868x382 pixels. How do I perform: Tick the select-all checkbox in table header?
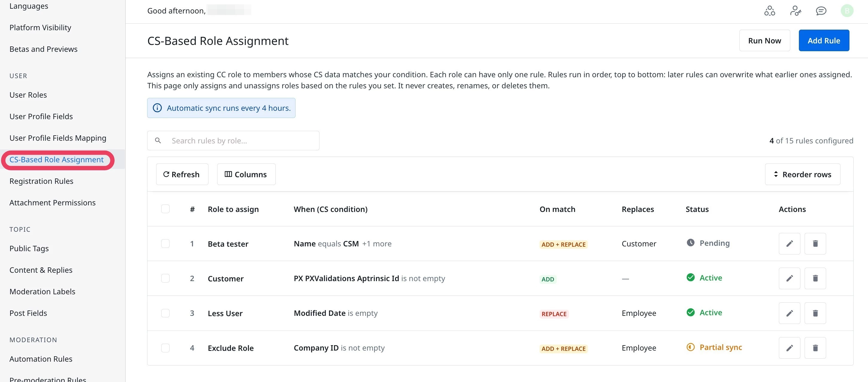(165, 209)
